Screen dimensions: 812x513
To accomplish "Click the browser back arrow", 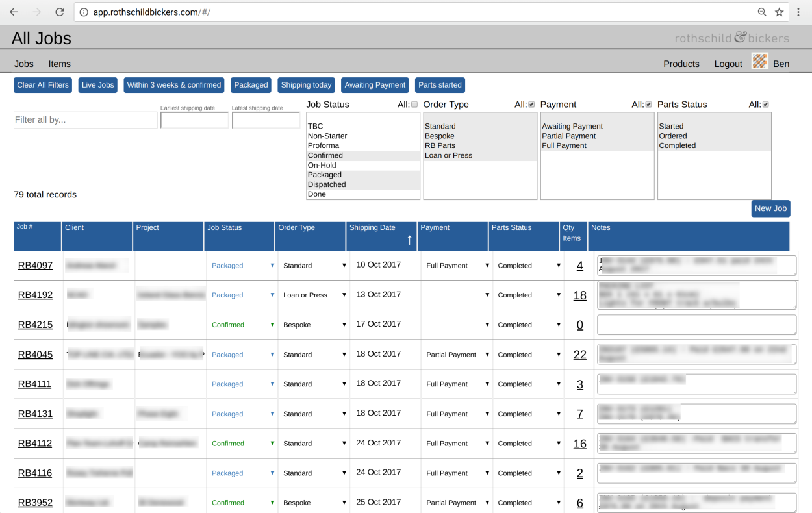I will (14, 12).
